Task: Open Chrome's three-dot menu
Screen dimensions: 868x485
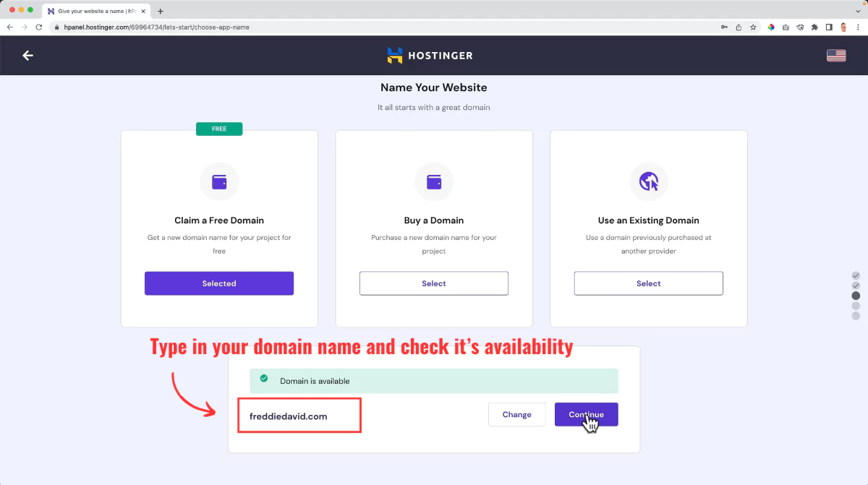Action: coord(859,27)
